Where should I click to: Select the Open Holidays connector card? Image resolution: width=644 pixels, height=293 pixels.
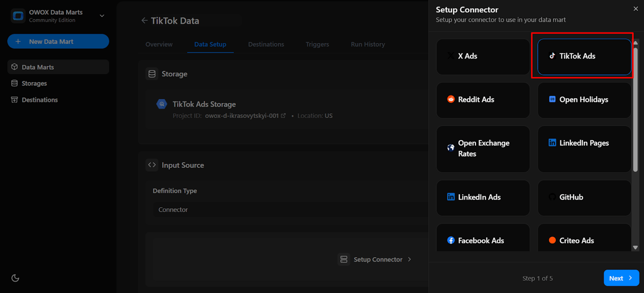click(x=585, y=100)
